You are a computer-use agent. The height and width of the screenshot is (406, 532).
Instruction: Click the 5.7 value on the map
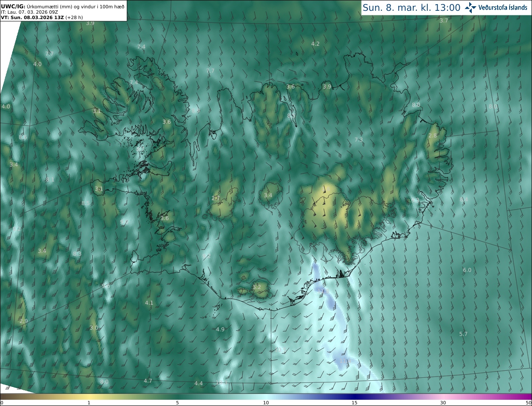463,334
